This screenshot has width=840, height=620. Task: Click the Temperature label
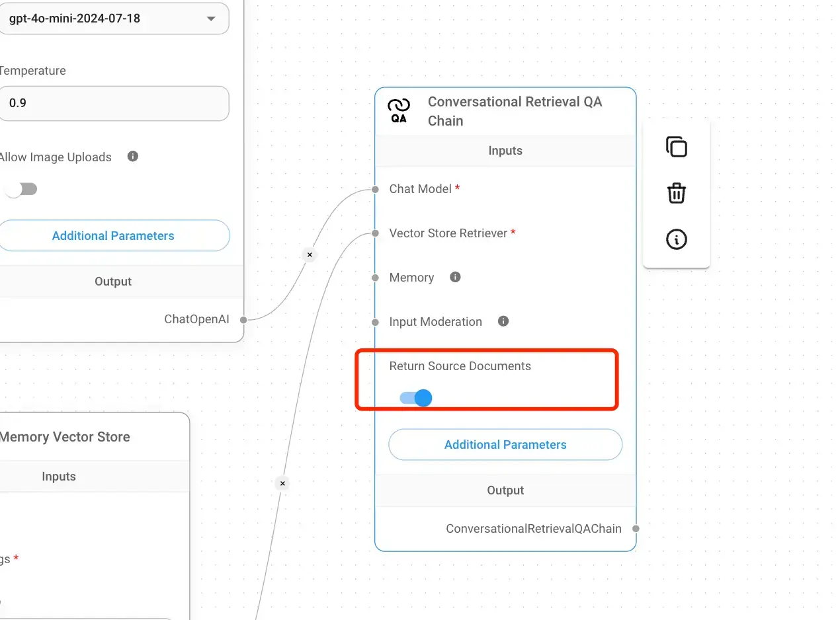(x=33, y=70)
